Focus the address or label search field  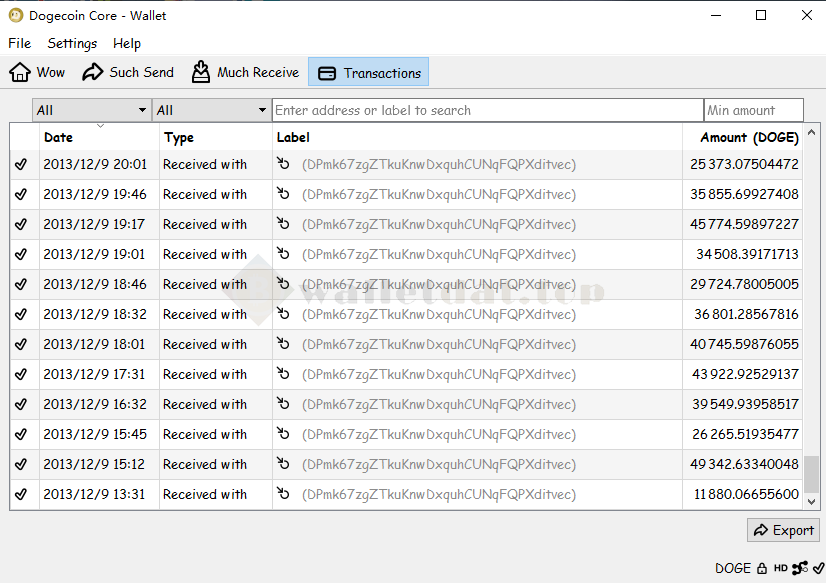point(487,110)
